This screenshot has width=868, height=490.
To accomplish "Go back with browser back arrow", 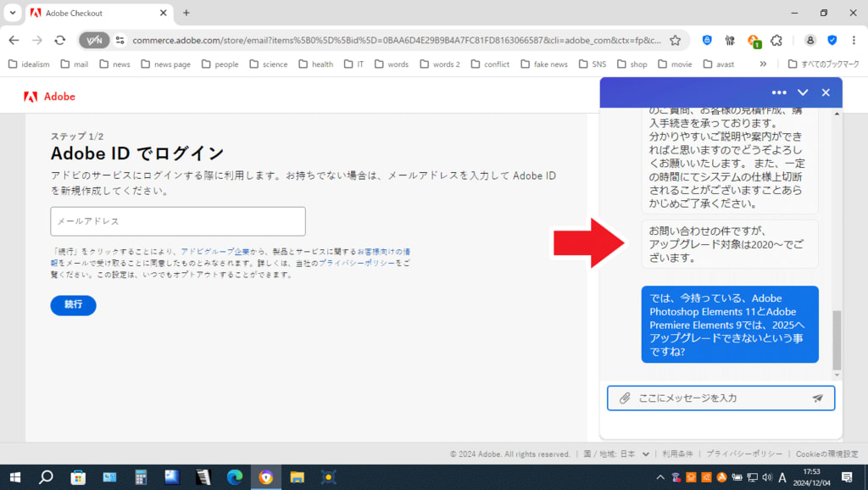I will [x=14, y=40].
